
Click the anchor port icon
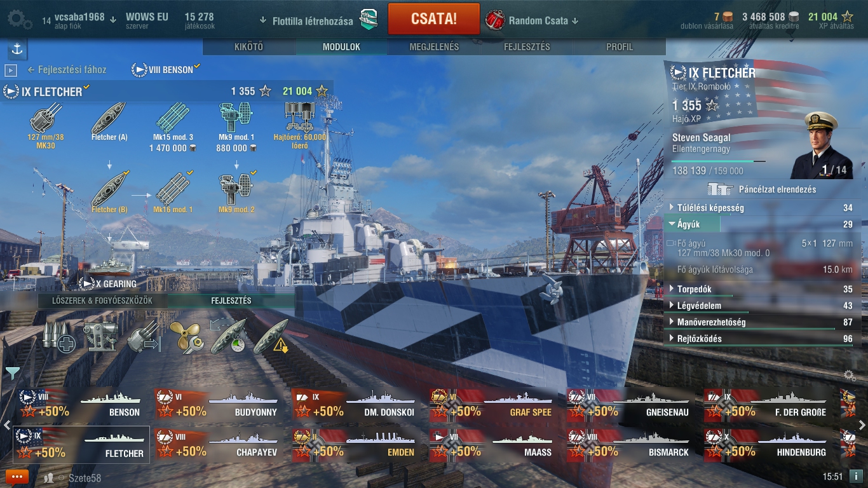click(17, 49)
